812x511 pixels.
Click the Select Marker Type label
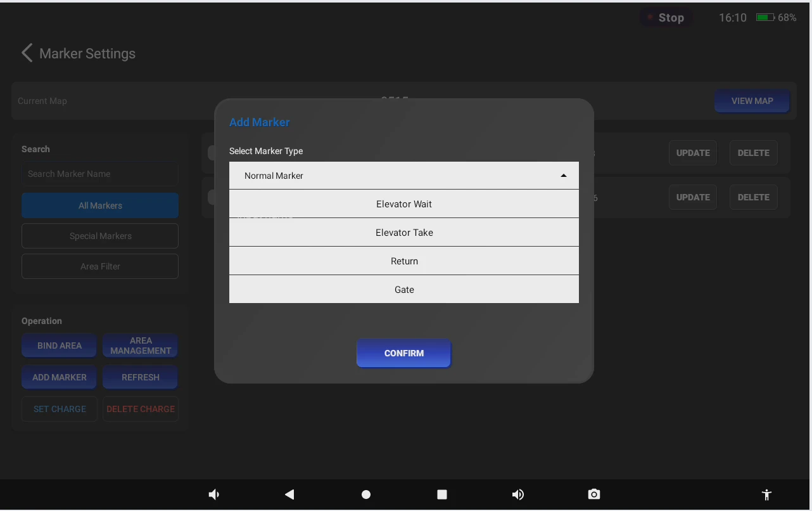click(266, 151)
